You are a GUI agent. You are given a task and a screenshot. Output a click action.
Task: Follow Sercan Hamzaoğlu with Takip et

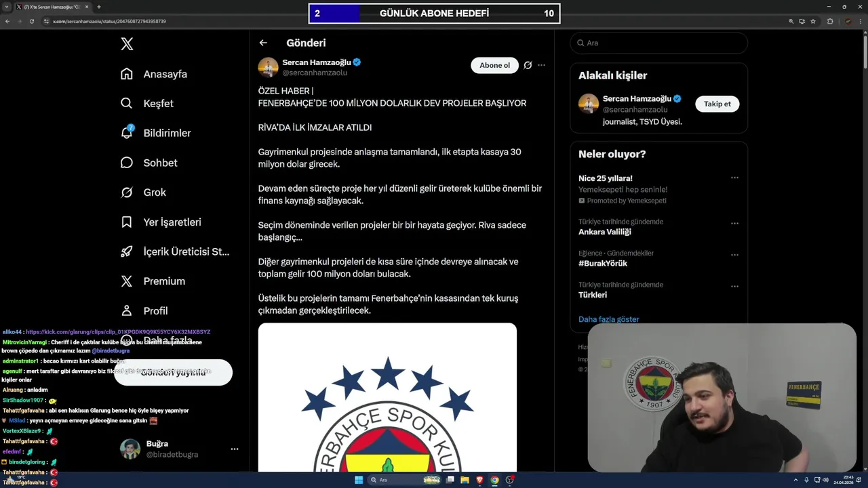(x=717, y=104)
